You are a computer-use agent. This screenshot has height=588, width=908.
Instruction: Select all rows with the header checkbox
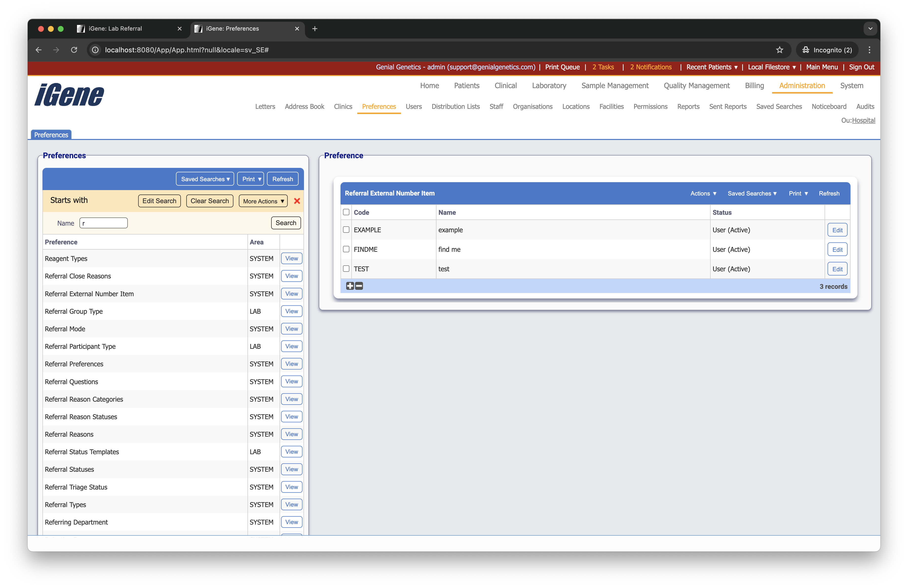click(x=346, y=212)
